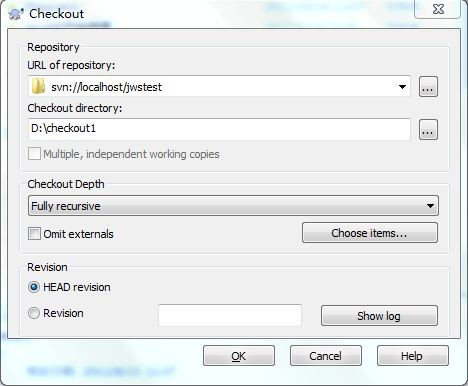Viewport: 468px width, 386px height.
Task: Browse for the checkout directory with the ellipsis button
Action: pos(428,129)
